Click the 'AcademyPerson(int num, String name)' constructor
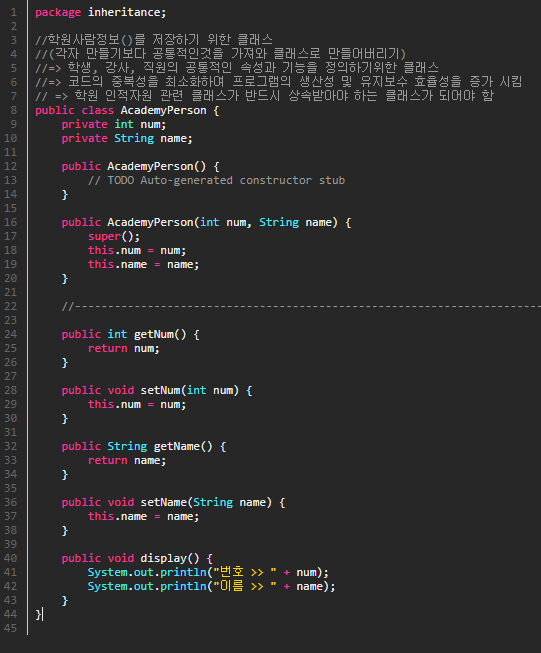Viewport: 541px width, 653px height. (222, 222)
